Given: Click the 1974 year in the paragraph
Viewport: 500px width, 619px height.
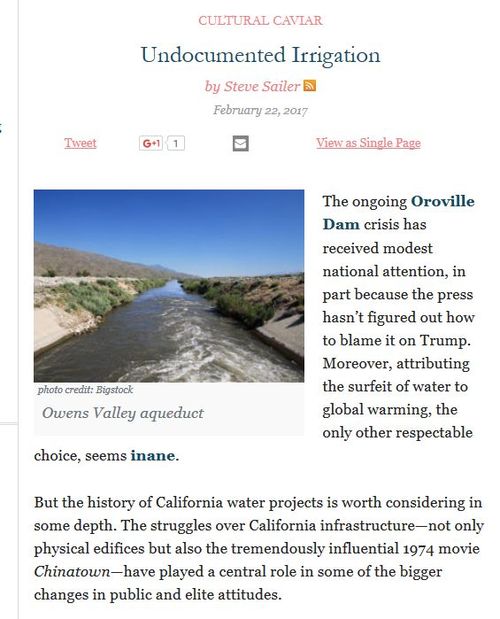Looking at the screenshot, I should [x=419, y=549].
